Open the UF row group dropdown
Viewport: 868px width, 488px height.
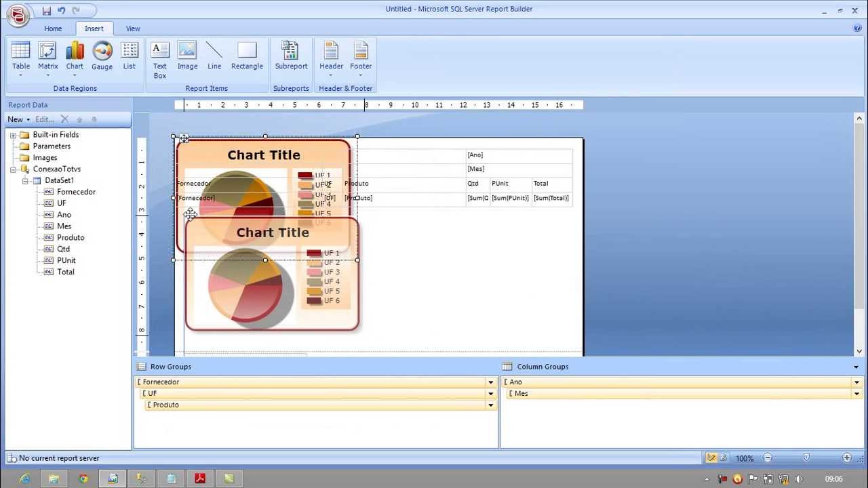[x=491, y=394]
